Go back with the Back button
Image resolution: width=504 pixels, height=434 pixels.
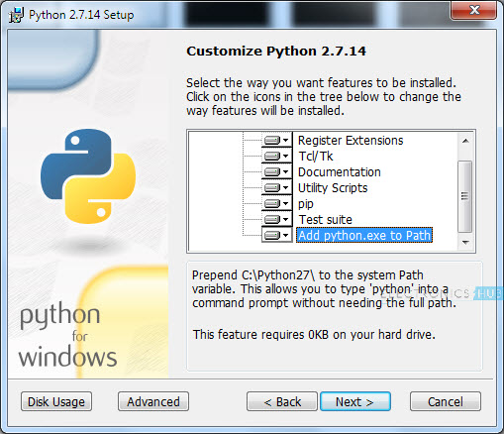click(282, 401)
